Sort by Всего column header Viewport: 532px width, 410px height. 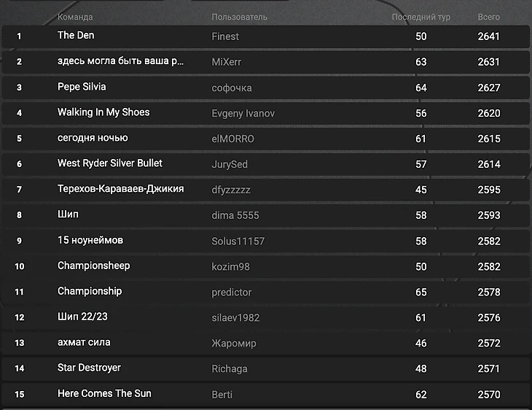[x=489, y=17]
